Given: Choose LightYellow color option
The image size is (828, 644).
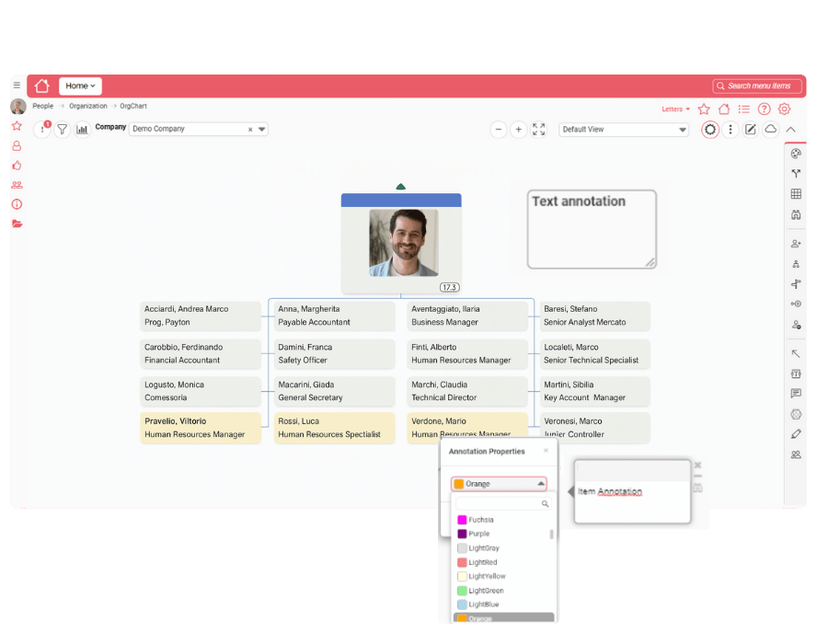Looking at the screenshot, I should coord(502,576).
